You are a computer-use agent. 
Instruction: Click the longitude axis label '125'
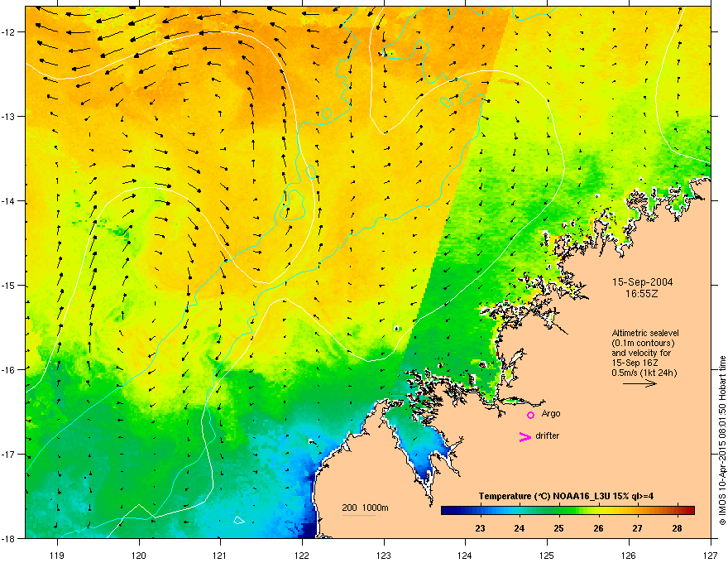[x=547, y=555]
